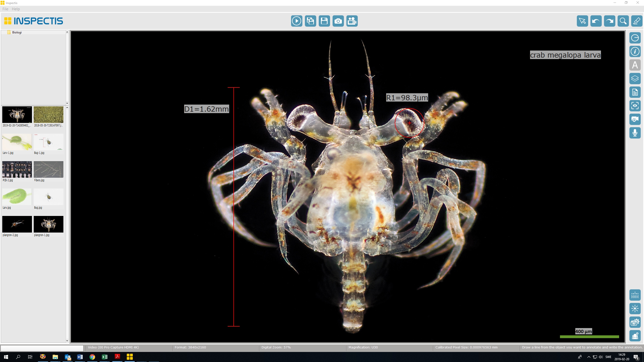Click the redo arrow icon
Image resolution: width=644 pixels, height=362 pixels.
(610, 21)
